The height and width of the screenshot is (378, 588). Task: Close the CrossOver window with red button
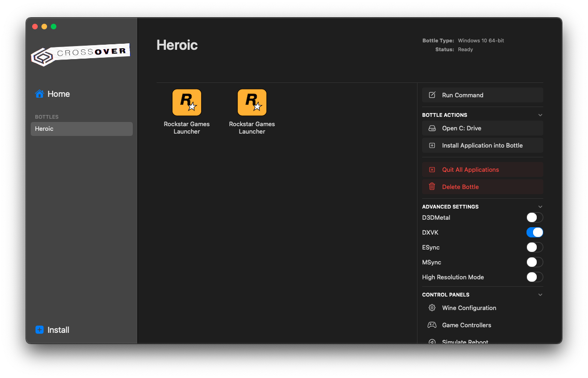pyautogui.click(x=35, y=27)
